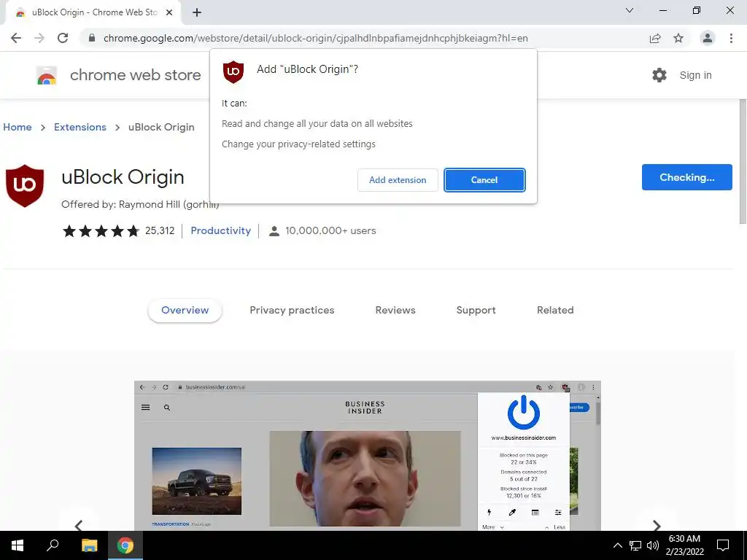Open Windows taskbar search
The height and width of the screenshot is (560, 747).
click(53, 545)
